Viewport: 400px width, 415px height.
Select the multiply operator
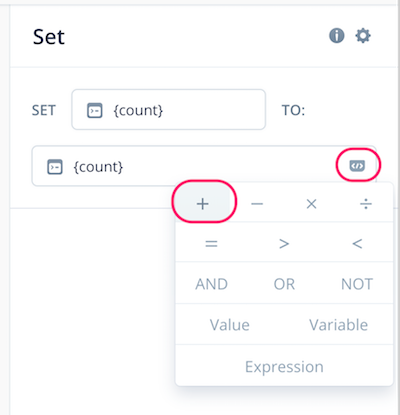click(x=311, y=204)
